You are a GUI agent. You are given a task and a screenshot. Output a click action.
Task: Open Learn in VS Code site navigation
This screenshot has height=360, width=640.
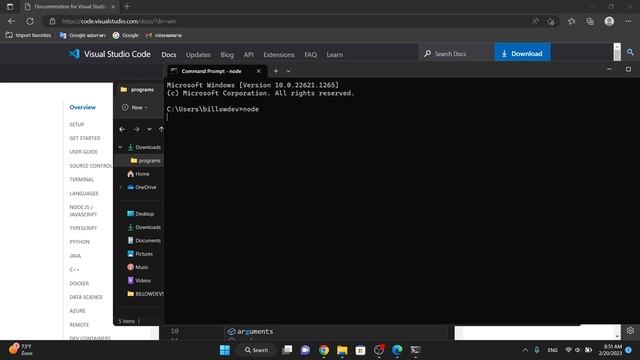pos(335,54)
